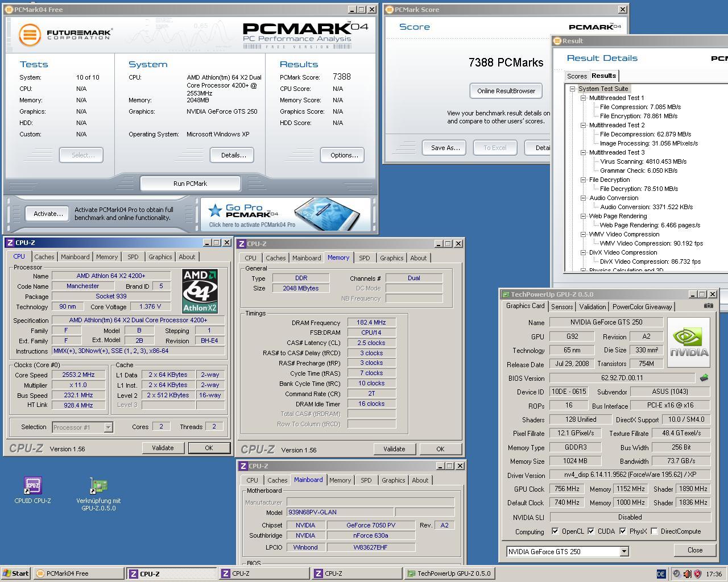Collapse the DivX Video Compression node
The width and height of the screenshot is (728, 582).
pyautogui.click(x=583, y=252)
